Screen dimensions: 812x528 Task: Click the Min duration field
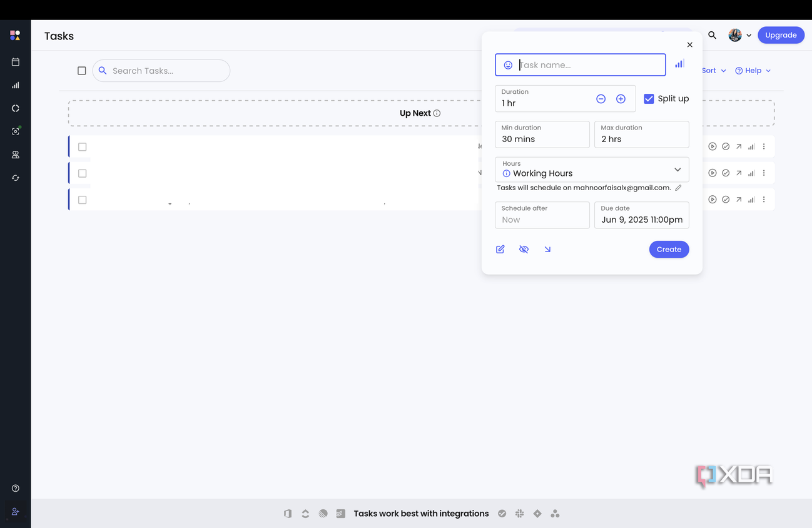tap(542, 134)
